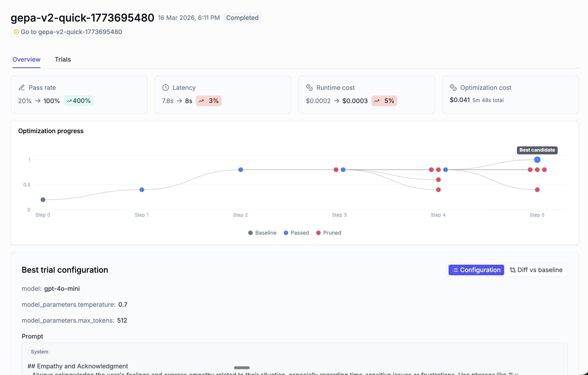Image resolution: width=588 pixels, height=375 pixels.
Task: Click the list icon inside the Configuration button
Action: (456, 270)
